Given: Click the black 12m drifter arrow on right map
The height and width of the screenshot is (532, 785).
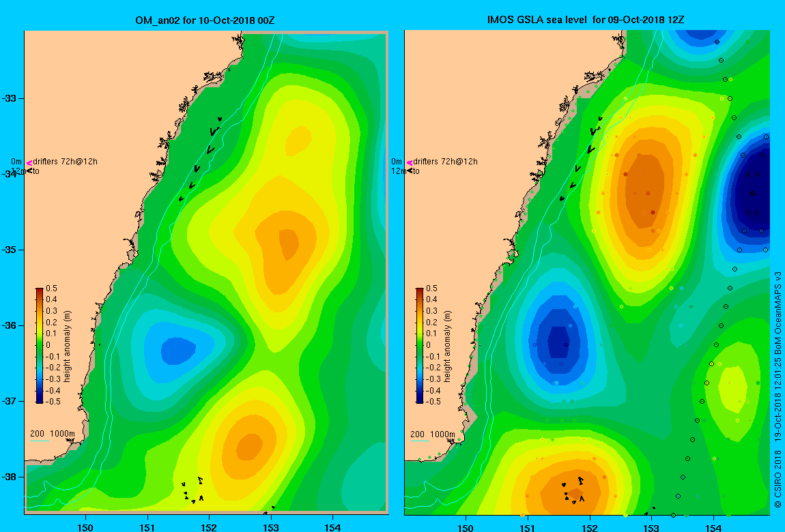Looking at the screenshot, I should click(x=410, y=171).
